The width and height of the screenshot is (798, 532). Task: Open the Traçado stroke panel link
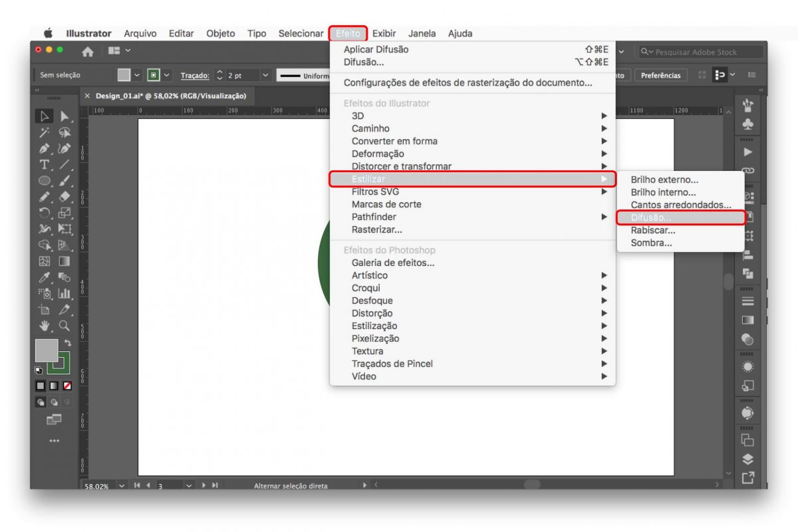click(x=195, y=76)
